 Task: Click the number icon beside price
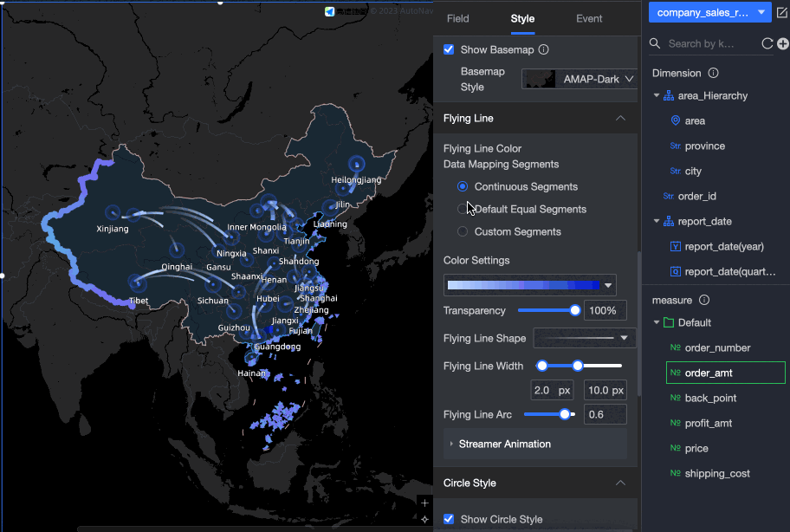tap(676, 448)
